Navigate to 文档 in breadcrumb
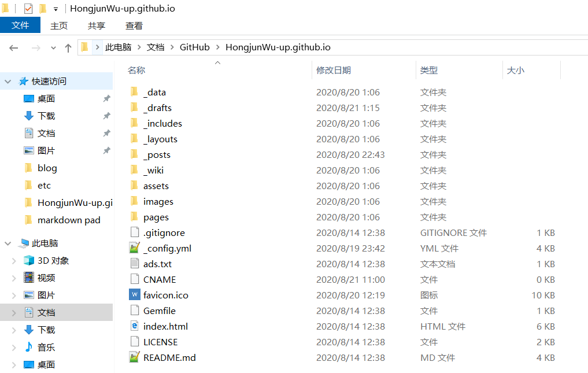 (156, 47)
